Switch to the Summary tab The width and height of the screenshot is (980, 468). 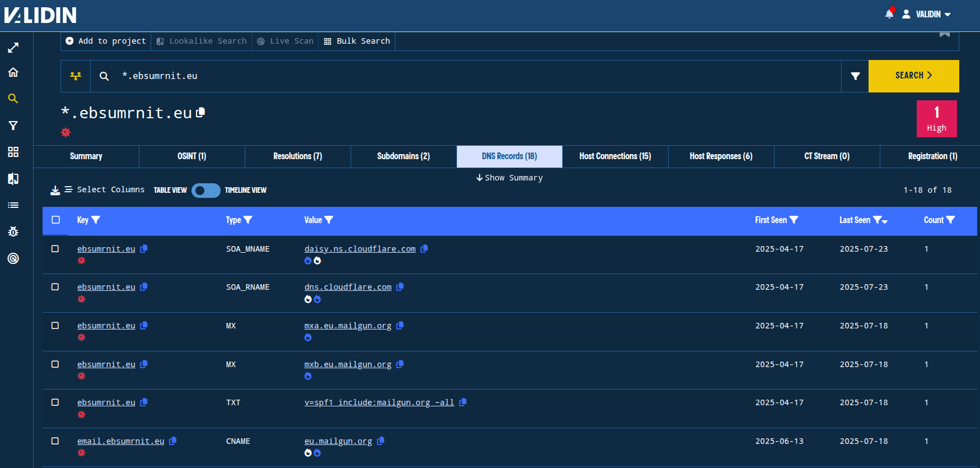tap(86, 156)
